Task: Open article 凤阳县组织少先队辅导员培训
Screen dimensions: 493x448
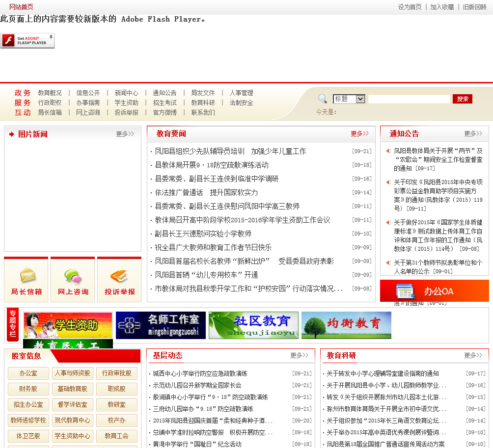Action: tap(230, 151)
